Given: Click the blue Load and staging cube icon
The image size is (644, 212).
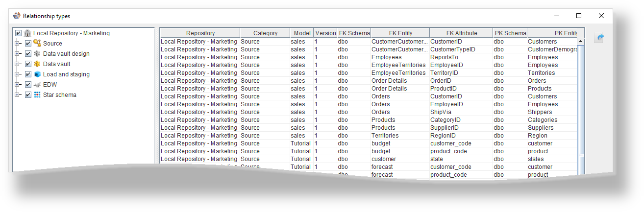Looking at the screenshot, I should point(37,74).
